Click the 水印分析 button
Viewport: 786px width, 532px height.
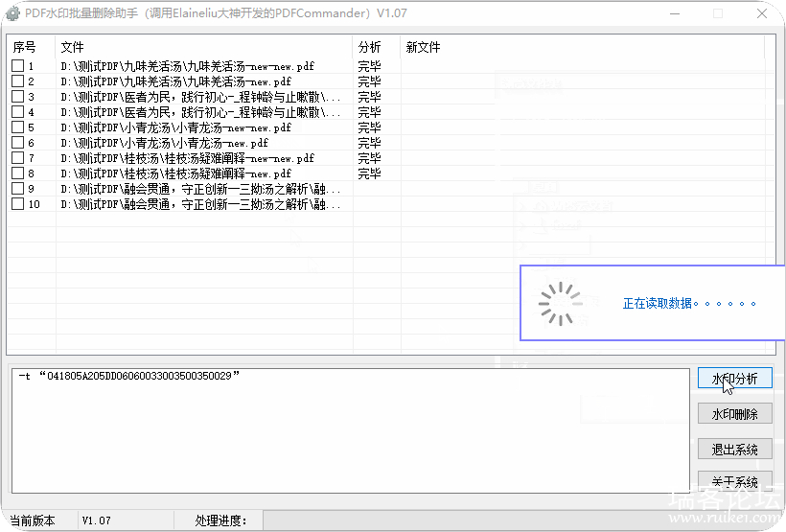(734, 378)
